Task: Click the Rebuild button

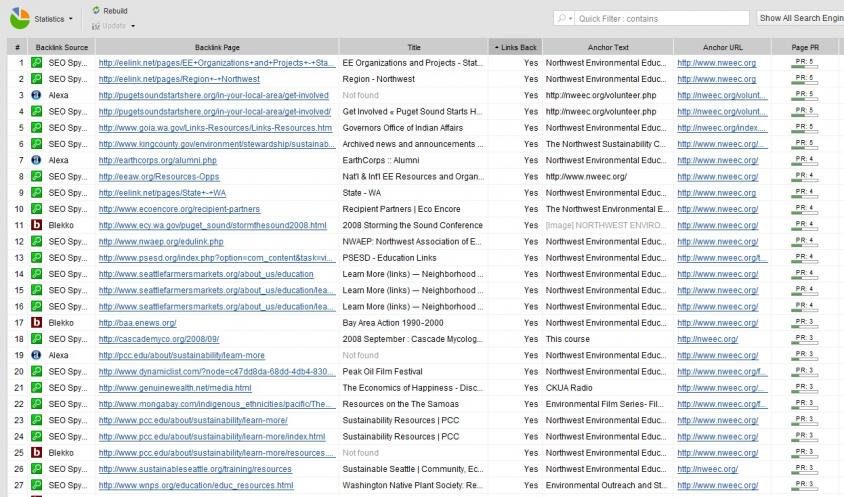Action: [110, 10]
